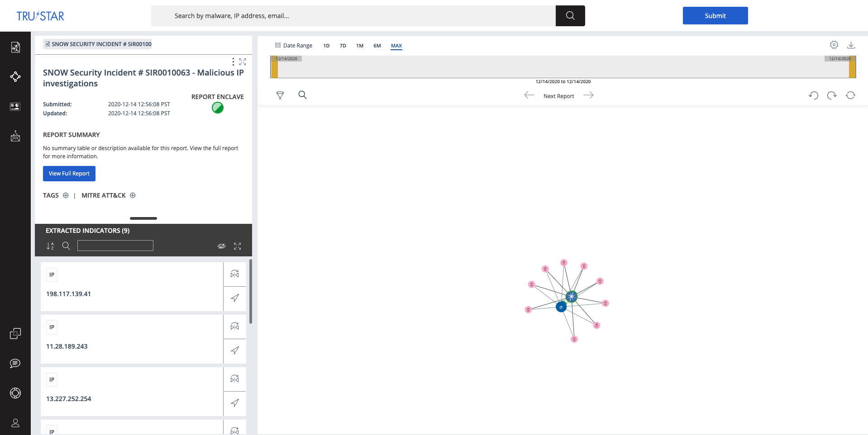Image resolution: width=868 pixels, height=435 pixels.
Task: Open the copy/enclaves icon in sidebar
Action: pyautogui.click(x=15, y=333)
